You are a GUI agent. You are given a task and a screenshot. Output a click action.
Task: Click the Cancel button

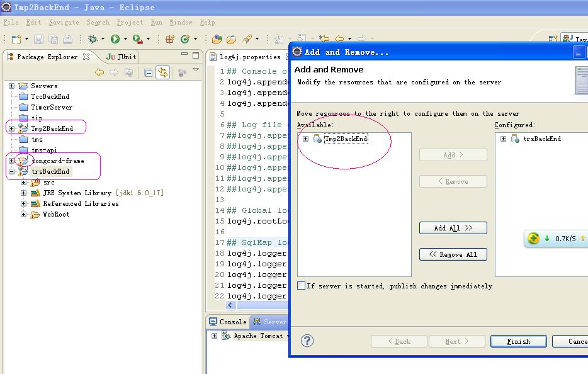pos(570,341)
